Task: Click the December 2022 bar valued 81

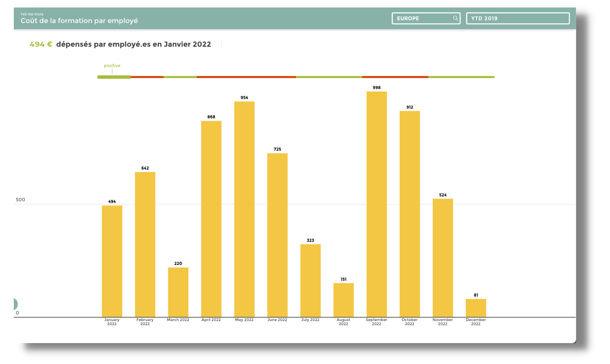Action: [476, 308]
